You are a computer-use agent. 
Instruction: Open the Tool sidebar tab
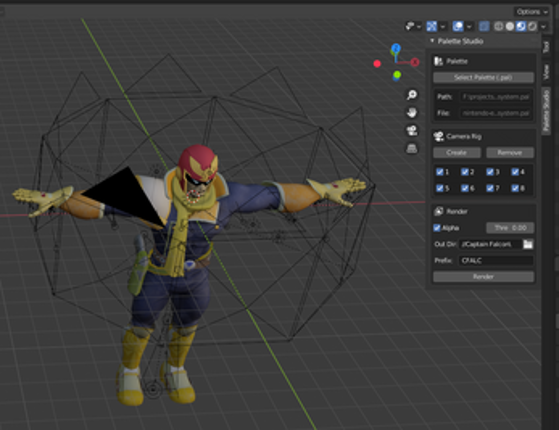point(546,47)
